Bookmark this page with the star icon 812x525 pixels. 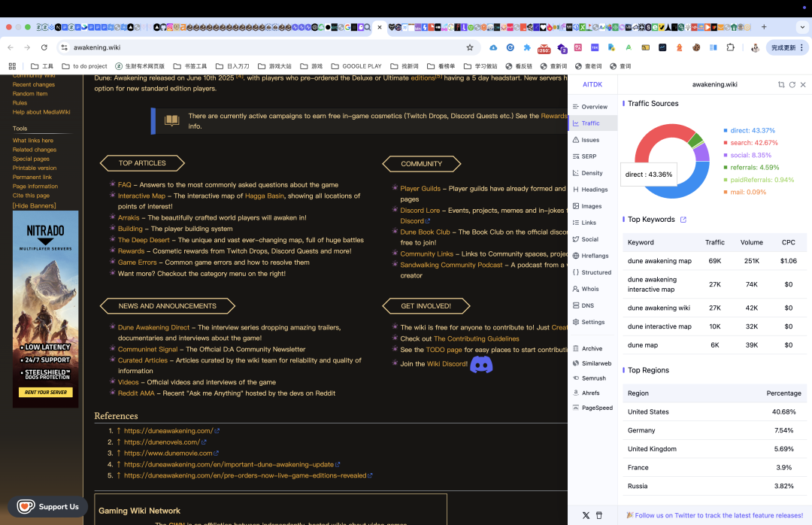point(470,47)
